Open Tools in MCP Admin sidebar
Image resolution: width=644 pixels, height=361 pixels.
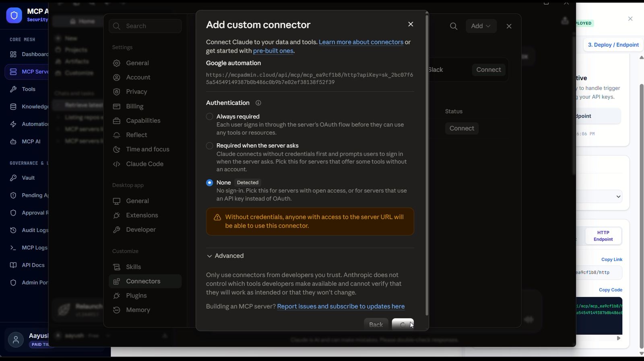(28, 89)
